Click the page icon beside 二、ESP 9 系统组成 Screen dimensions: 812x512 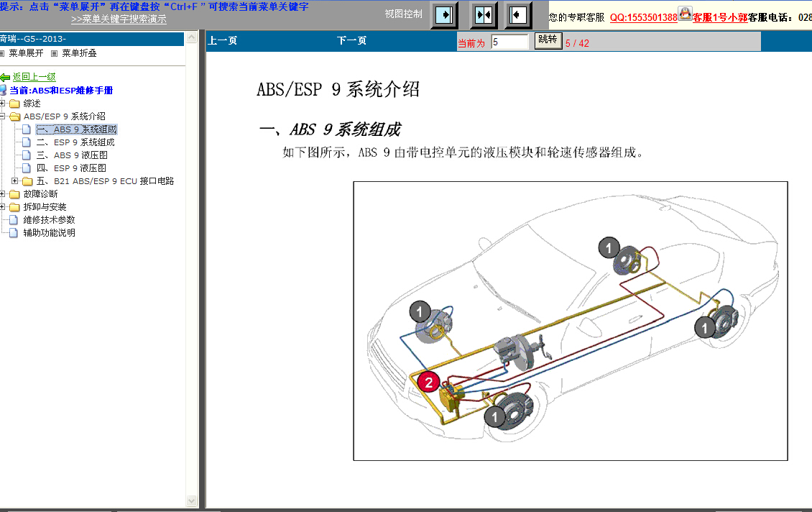tap(27, 142)
